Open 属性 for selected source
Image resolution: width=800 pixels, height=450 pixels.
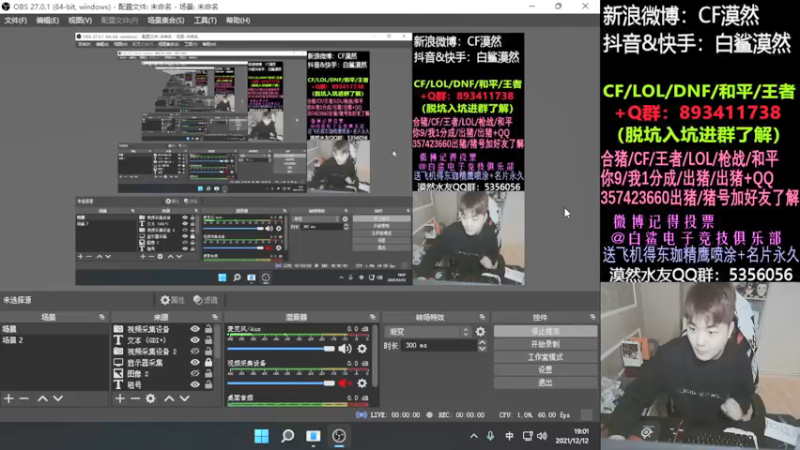click(x=172, y=300)
